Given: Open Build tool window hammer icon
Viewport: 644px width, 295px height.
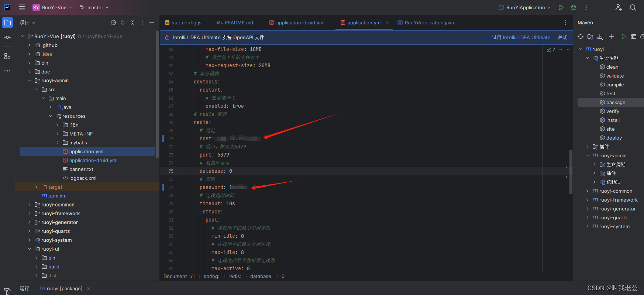Looking at the screenshot, I should tap(7, 291).
